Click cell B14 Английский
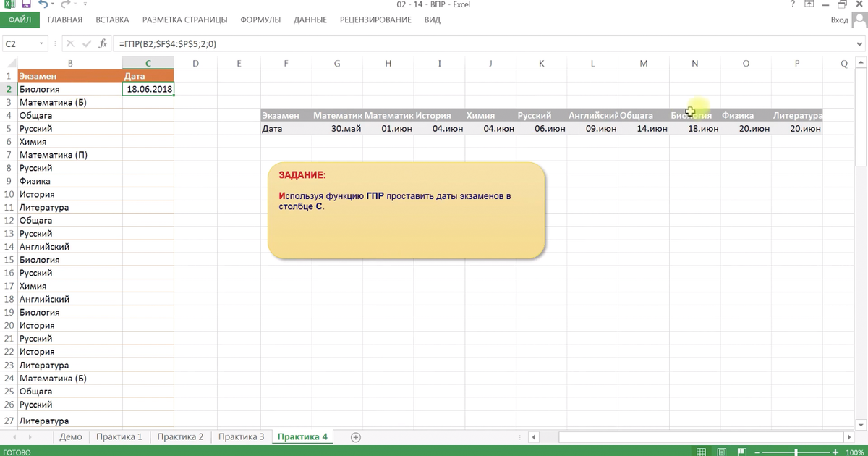868x456 pixels. 70,247
